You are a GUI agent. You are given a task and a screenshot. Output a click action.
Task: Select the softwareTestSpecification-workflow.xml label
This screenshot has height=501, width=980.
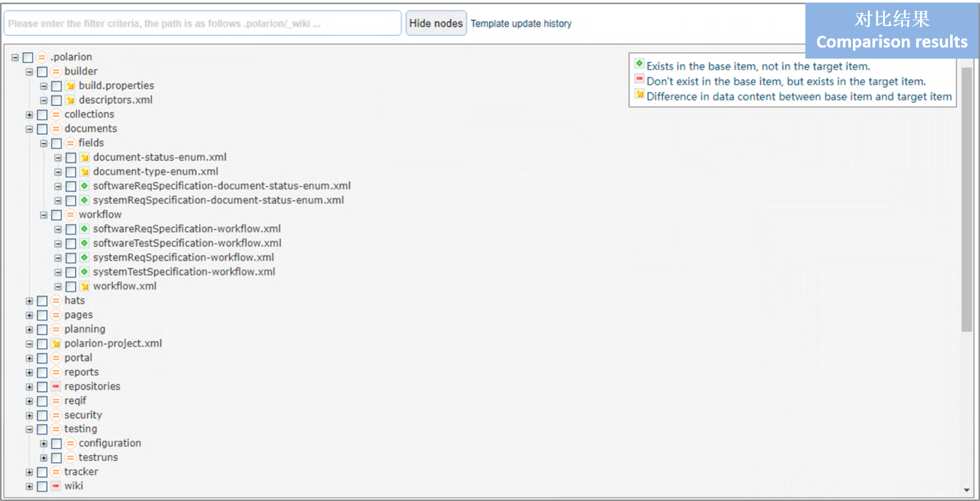[188, 243]
